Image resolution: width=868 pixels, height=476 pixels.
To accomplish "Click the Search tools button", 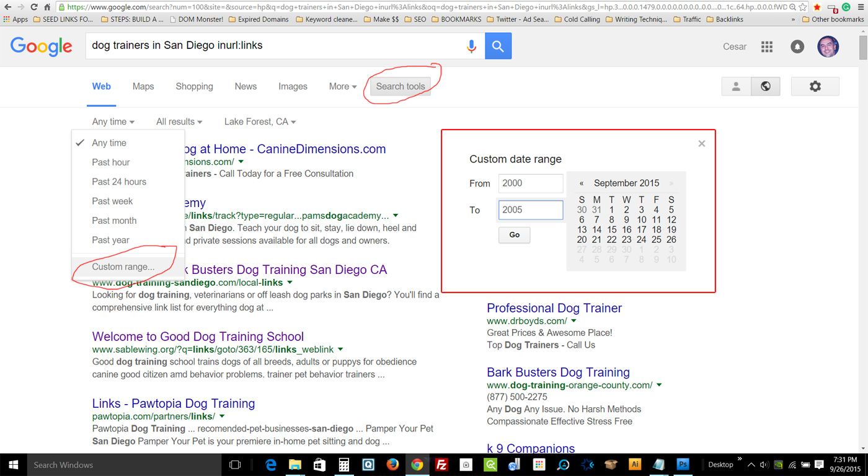I will pyautogui.click(x=401, y=87).
